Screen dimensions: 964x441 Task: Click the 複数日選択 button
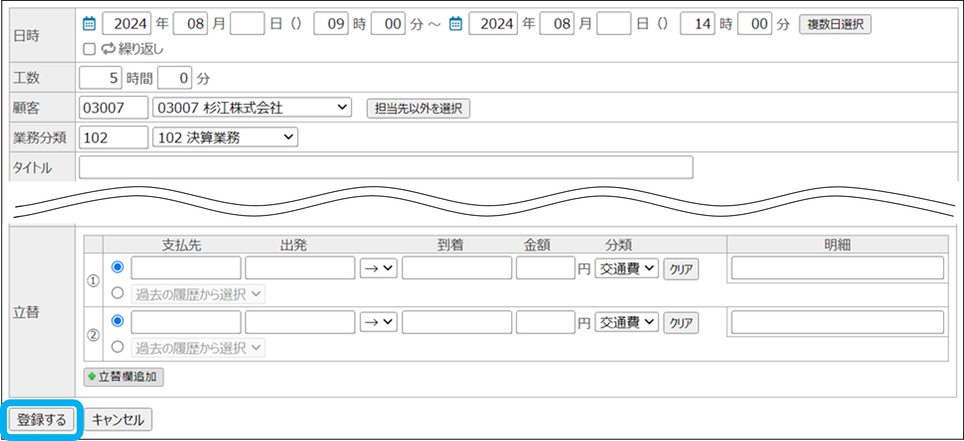(834, 24)
